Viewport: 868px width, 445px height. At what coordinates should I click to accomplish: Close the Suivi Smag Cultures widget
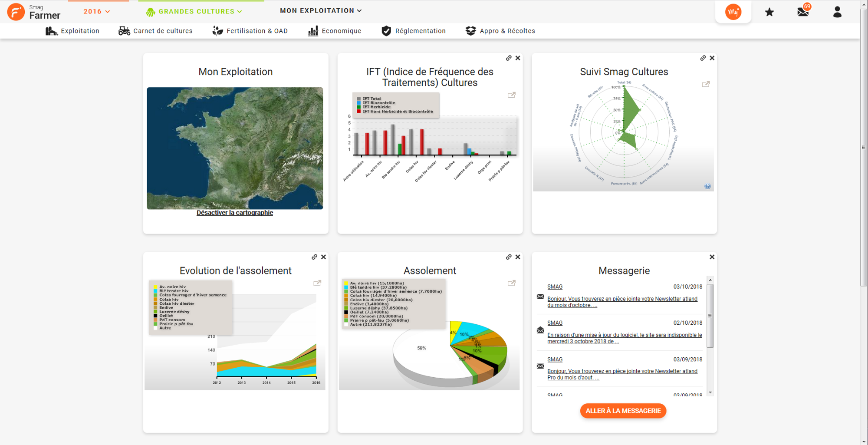point(712,58)
